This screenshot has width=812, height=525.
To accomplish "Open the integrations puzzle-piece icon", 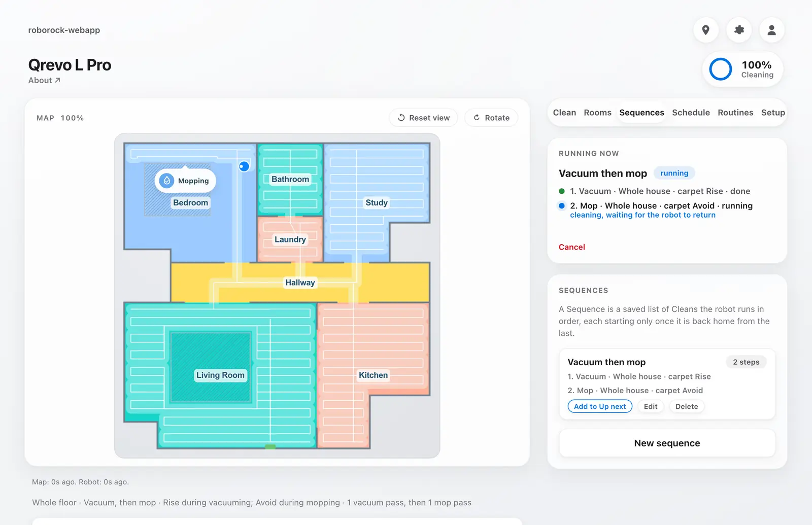I will [739, 30].
